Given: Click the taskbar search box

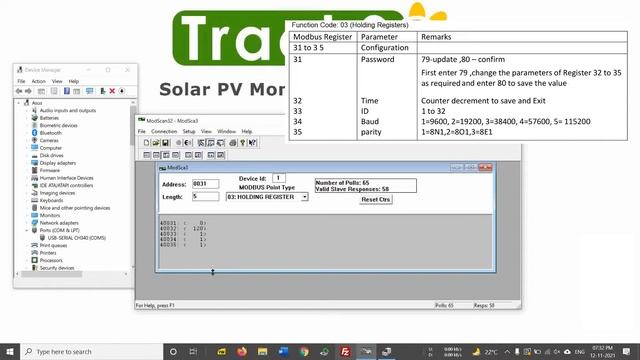Looking at the screenshot, I should pyautogui.click(x=92, y=351).
